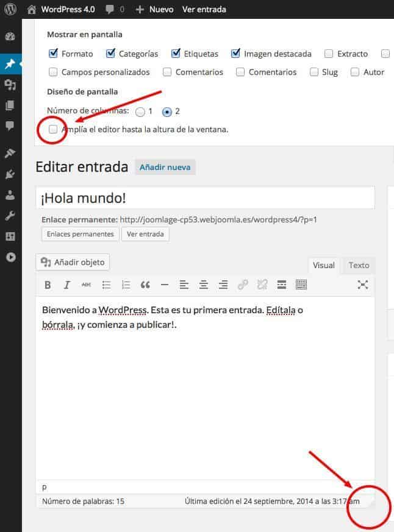Click the WordPress logo in admin bar
The height and width of the screenshot is (532, 394).
[x=10, y=9]
